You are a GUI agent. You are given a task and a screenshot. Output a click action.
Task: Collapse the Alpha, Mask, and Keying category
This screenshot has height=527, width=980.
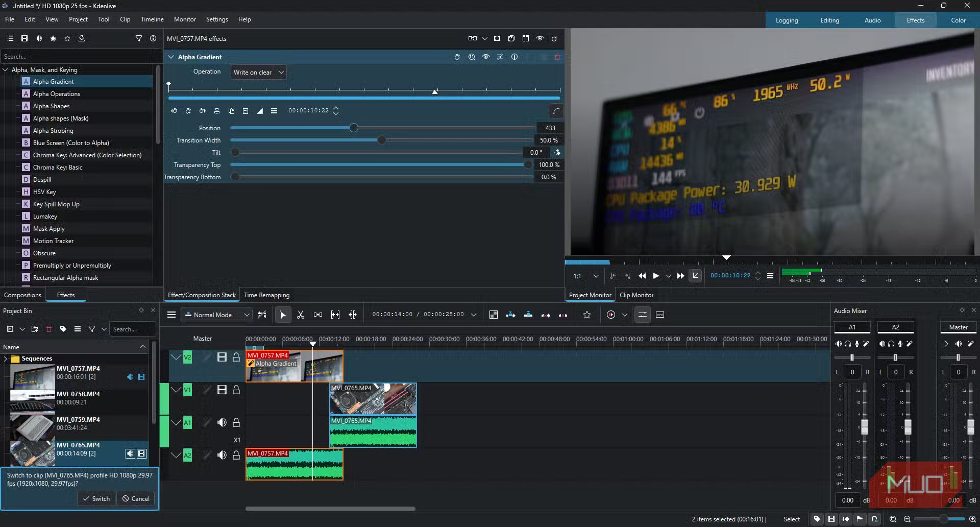tap(6, 70)
